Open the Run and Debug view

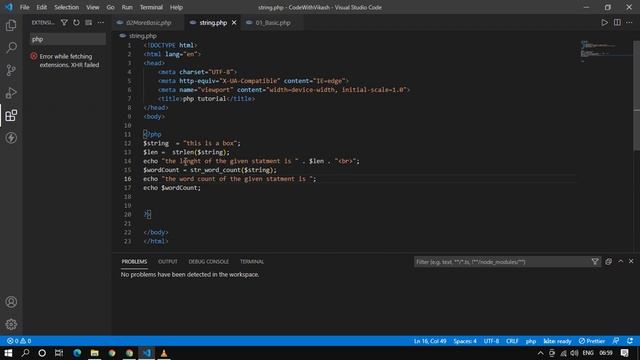point(11,93)
